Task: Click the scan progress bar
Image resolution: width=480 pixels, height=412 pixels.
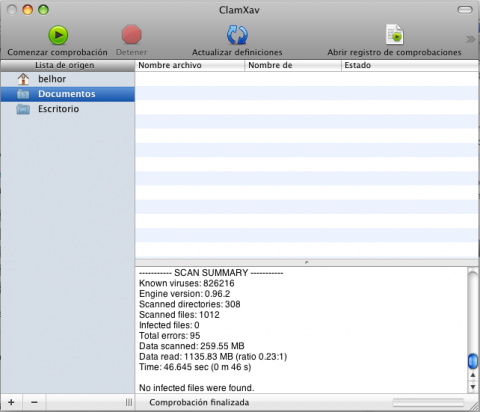Action: pos(428,403)
